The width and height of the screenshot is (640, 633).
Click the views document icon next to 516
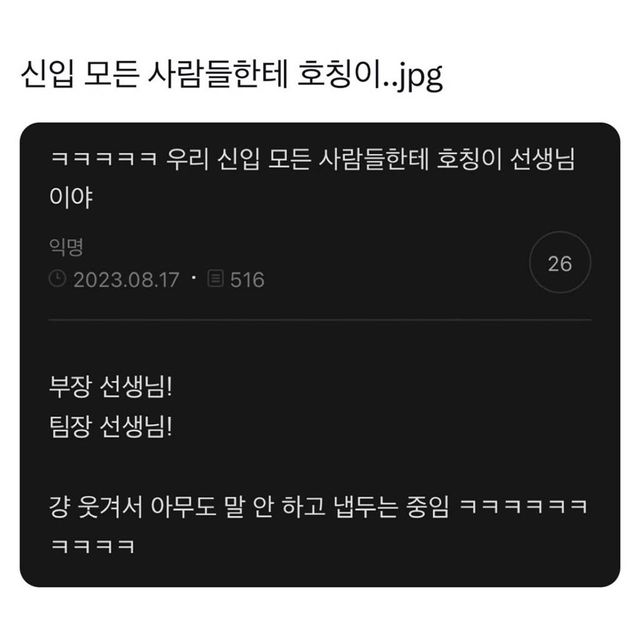tap(216, 278)
